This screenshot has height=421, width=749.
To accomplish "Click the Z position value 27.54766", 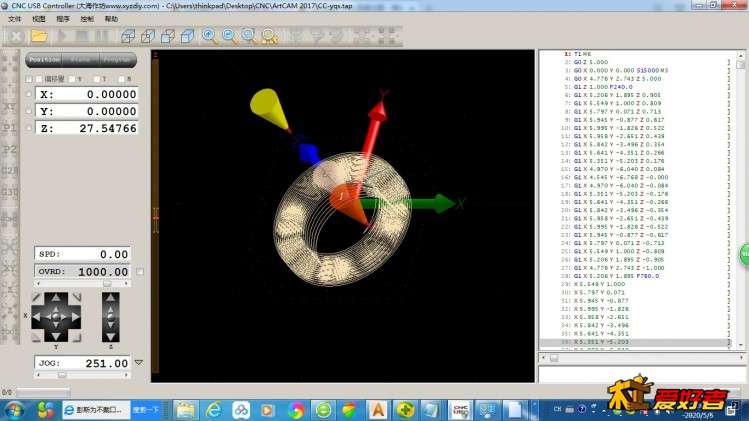I will pyautogui.click(x=108, y=129).
